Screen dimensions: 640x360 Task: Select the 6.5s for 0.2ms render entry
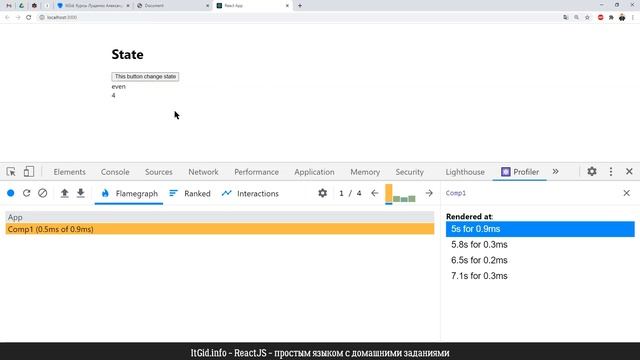540,260
